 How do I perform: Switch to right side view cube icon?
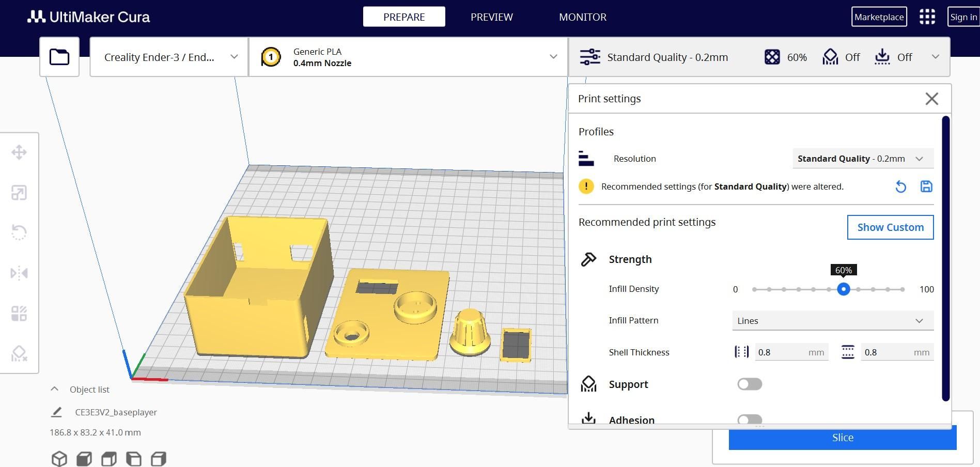click(158, 459)
